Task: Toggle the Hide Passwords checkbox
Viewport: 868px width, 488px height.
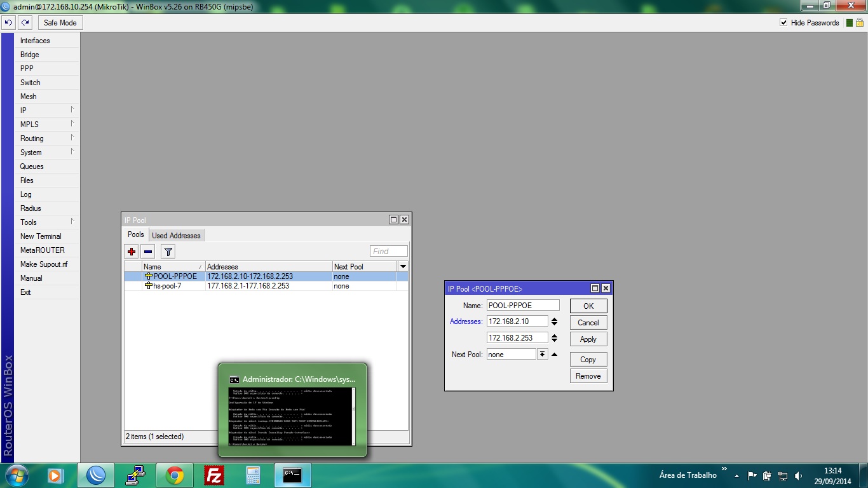Action: pos(783,23)
